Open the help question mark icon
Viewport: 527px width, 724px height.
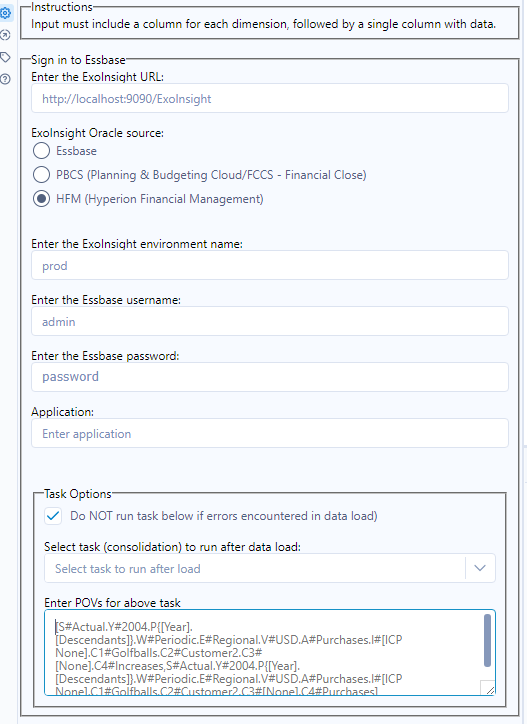5,79
